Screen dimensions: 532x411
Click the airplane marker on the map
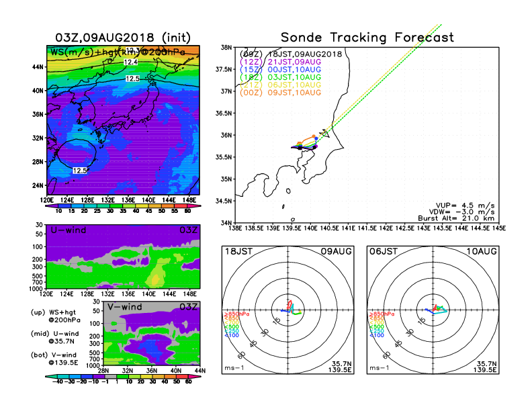coord(323,134)
